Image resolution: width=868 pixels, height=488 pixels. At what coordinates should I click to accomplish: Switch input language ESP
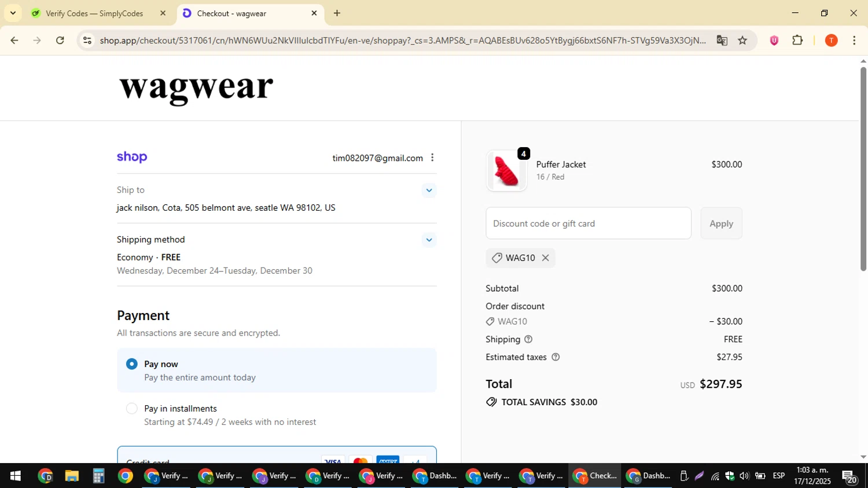(x=779, y=476)
